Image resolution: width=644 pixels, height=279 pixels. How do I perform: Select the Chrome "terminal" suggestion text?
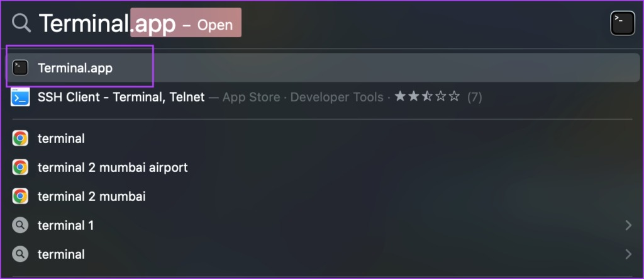pos(61,139)
